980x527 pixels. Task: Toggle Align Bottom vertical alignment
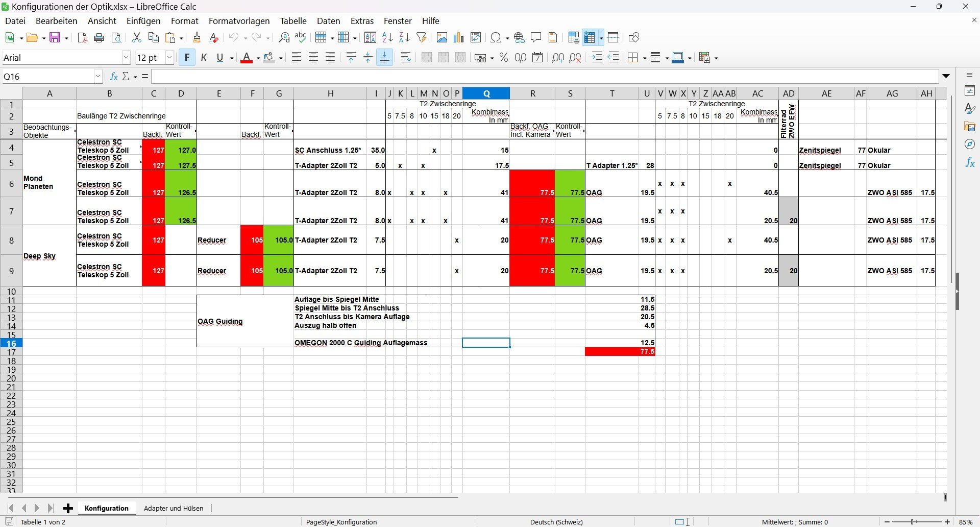384,58
